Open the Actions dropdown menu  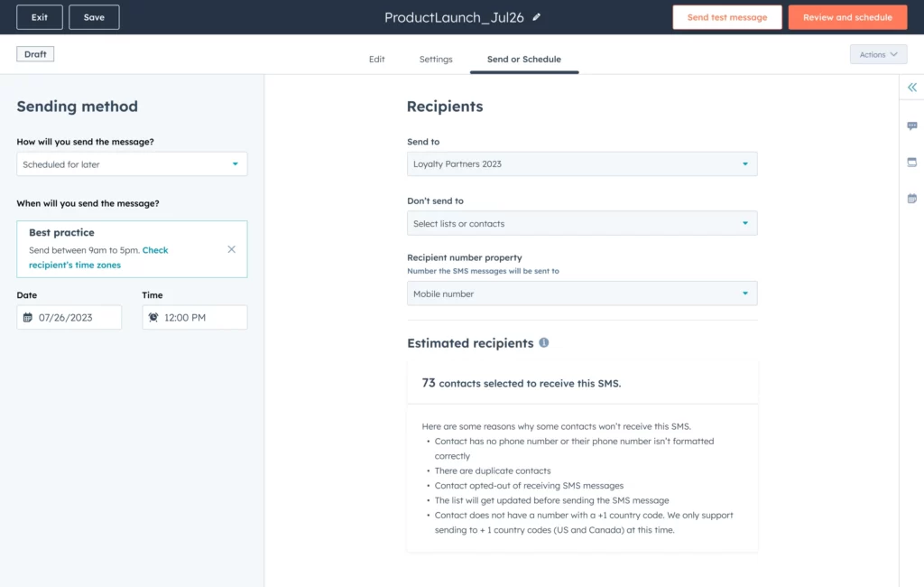click(877, 55)
